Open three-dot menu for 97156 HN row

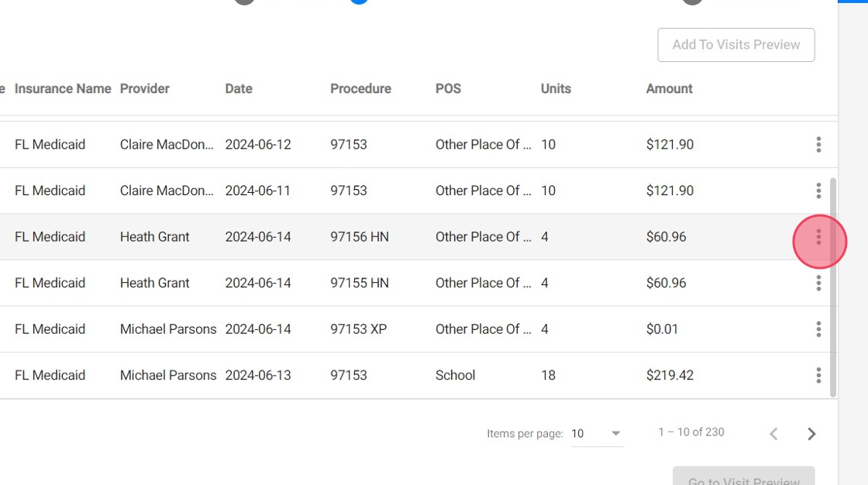tap(818, 237)
